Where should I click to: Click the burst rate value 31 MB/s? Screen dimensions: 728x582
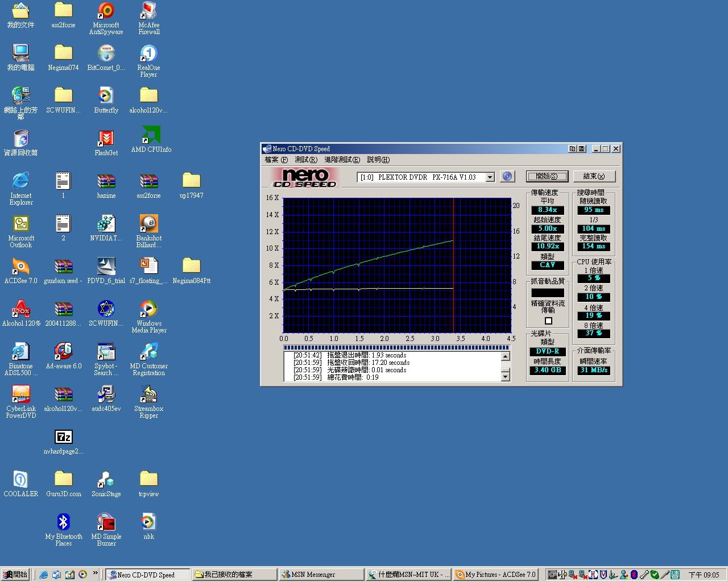click(594, 370)
